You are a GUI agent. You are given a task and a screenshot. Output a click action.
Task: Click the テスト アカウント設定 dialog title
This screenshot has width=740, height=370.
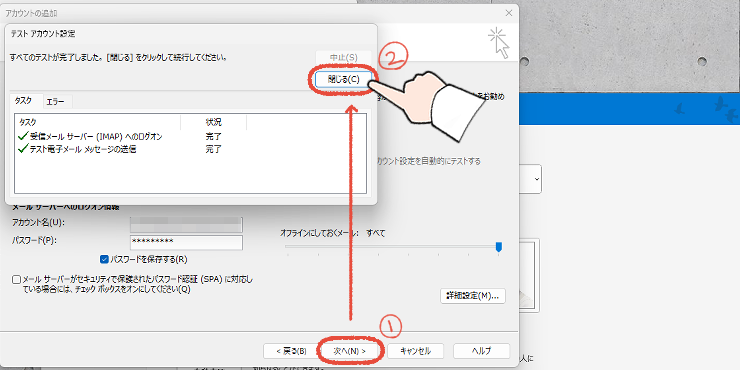42,34
